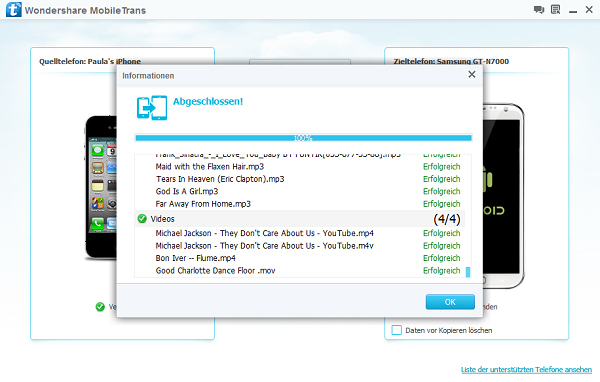Confirm with the OK button

(450, 302)
